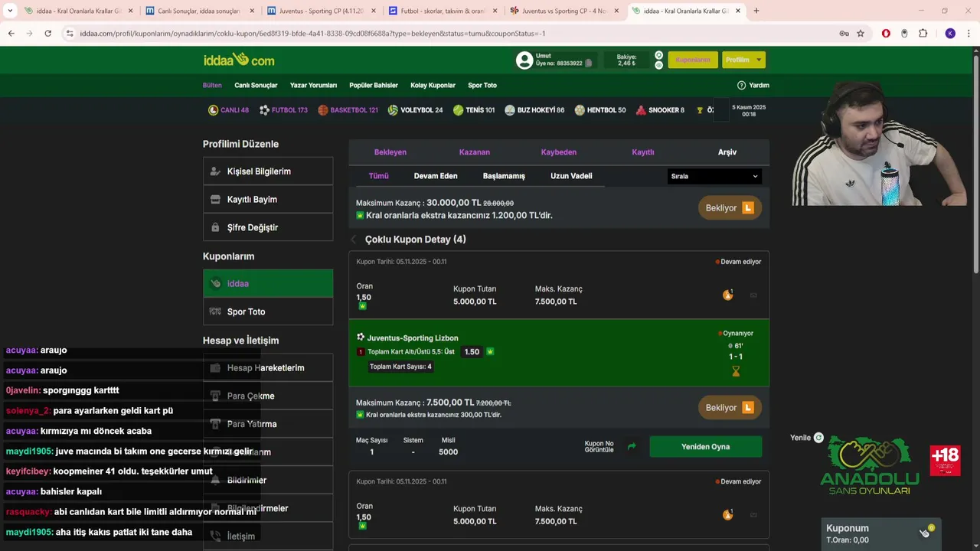
Task: Open a new browser tab with the plus
Action: pyautogui.click(x=756, y=11)
